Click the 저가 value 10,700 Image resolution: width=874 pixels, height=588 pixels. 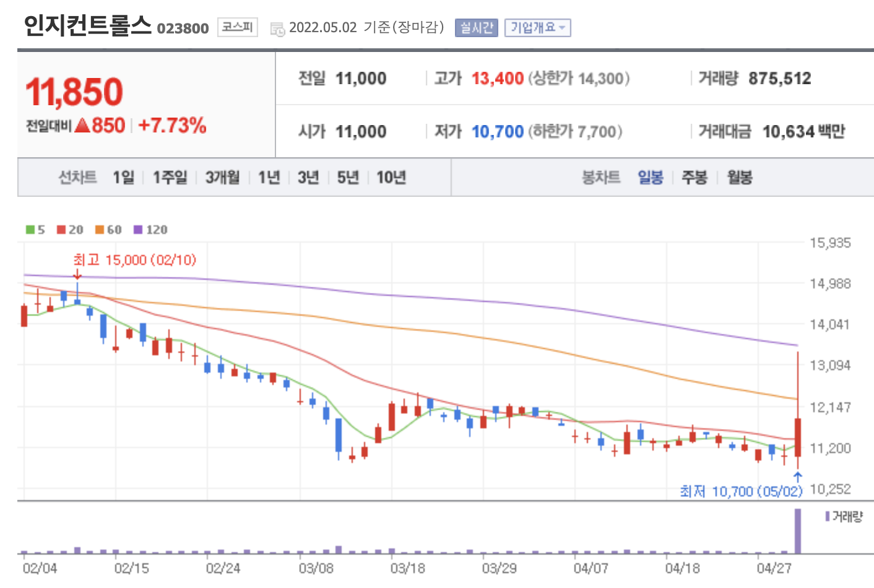coord(498,132)
